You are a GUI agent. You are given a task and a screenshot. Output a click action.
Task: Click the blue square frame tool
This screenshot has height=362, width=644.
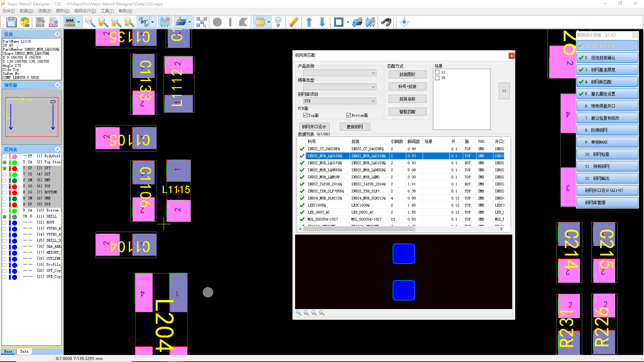click(x=339, y=22)
